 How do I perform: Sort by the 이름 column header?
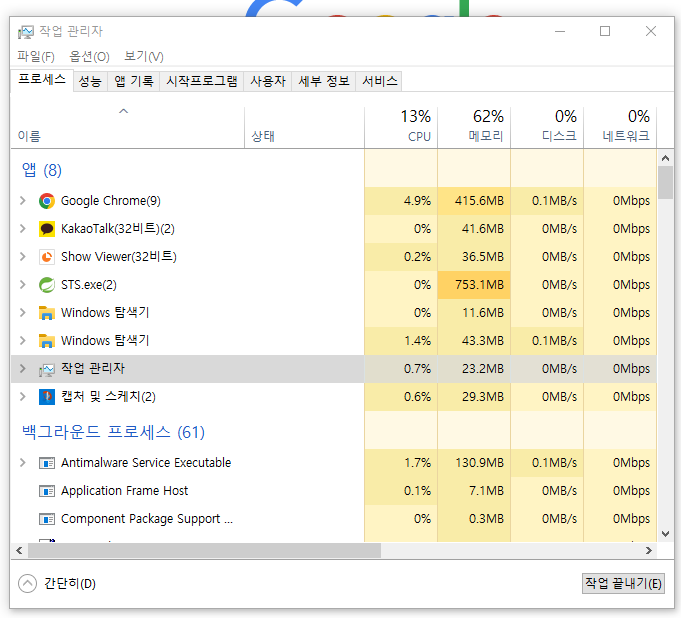(128, 128)
